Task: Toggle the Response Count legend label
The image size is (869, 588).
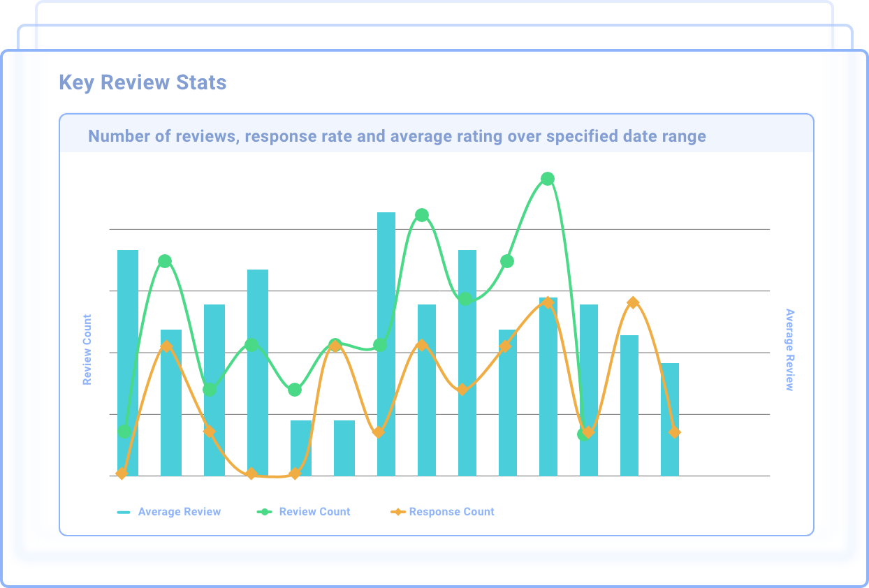Action: 451,512
